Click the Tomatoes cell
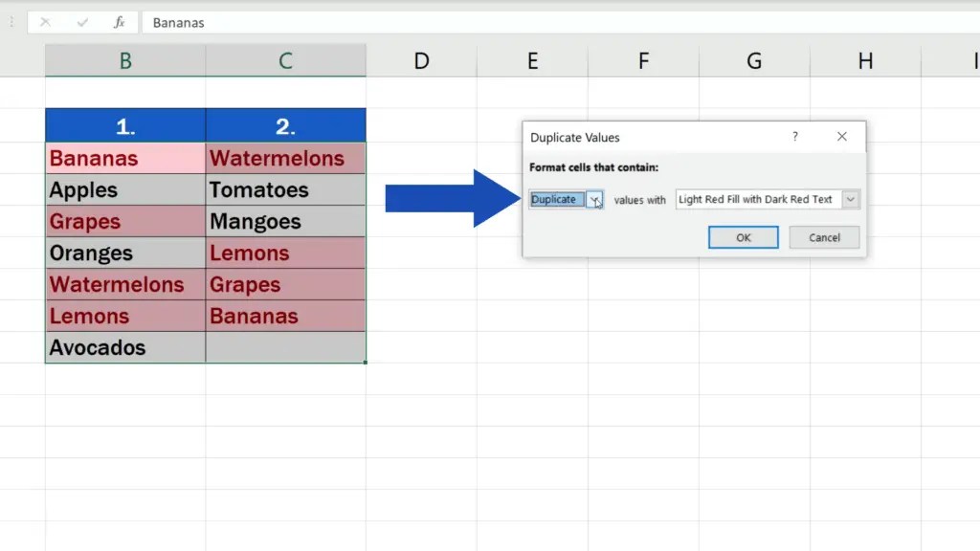The image size is (980, 551). [285, 189]
